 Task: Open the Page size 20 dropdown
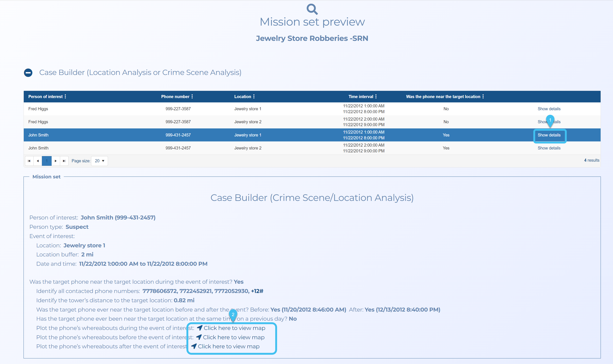tap(99, 161)
